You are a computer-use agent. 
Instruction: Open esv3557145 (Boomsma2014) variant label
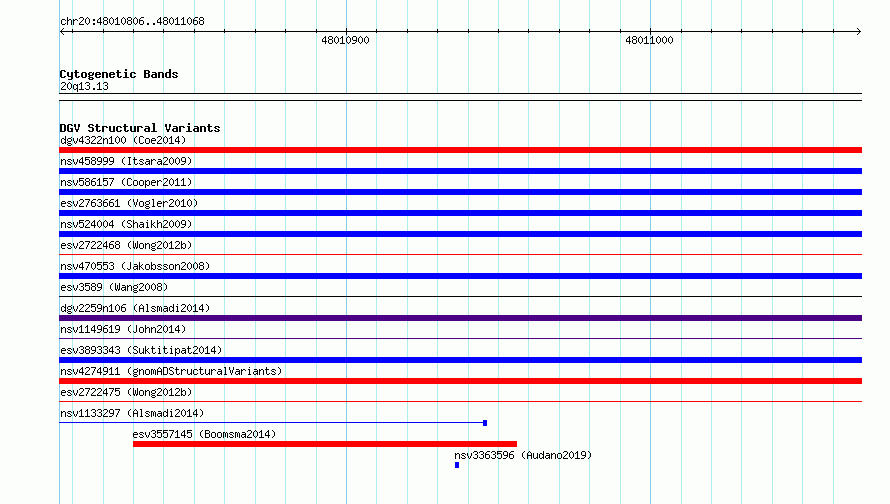[x=204, y=434]
